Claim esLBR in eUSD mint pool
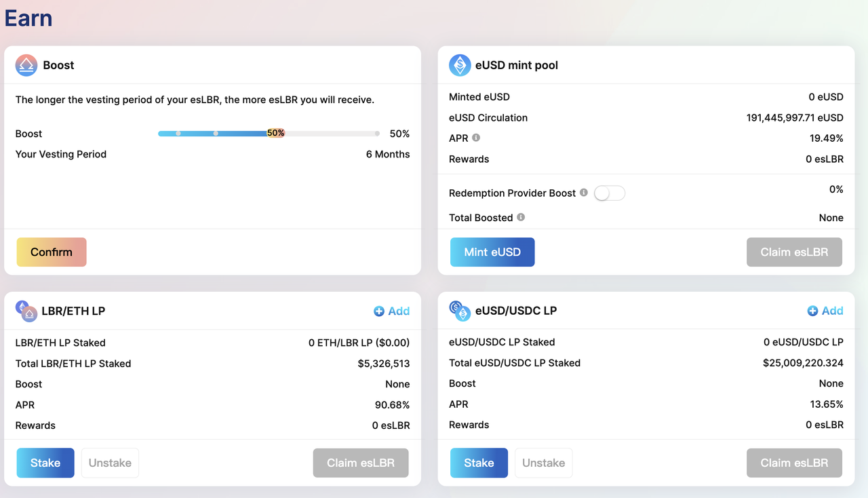This screenshot has height=498, width=868. coord(794,252)
